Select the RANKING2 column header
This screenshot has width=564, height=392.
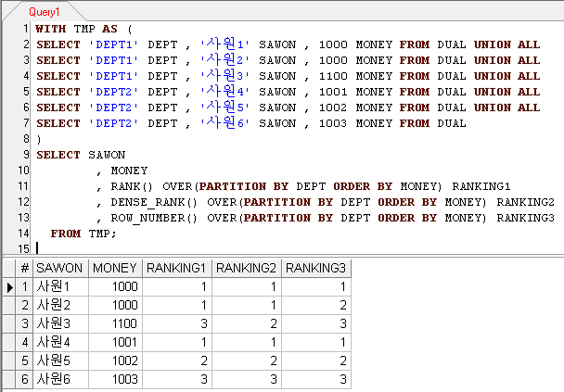click(x=247, y=268)
